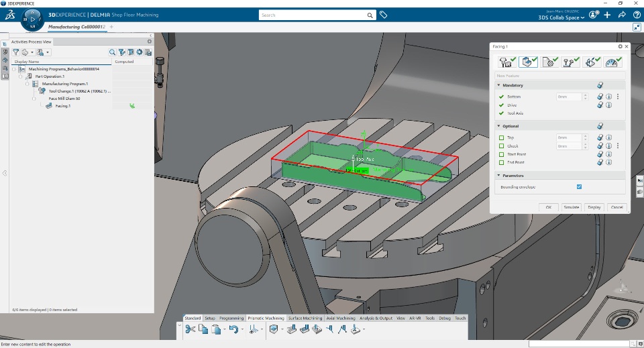Open the Feeds and speeds gauge tab icon
The image size is (644, 348).
(x=614, y=62)
